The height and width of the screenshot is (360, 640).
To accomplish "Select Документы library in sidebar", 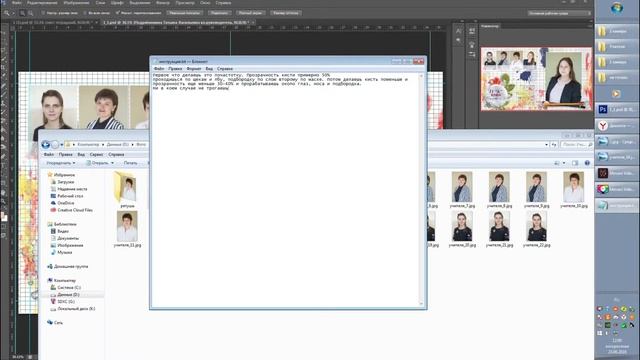I will coord(68,238).
